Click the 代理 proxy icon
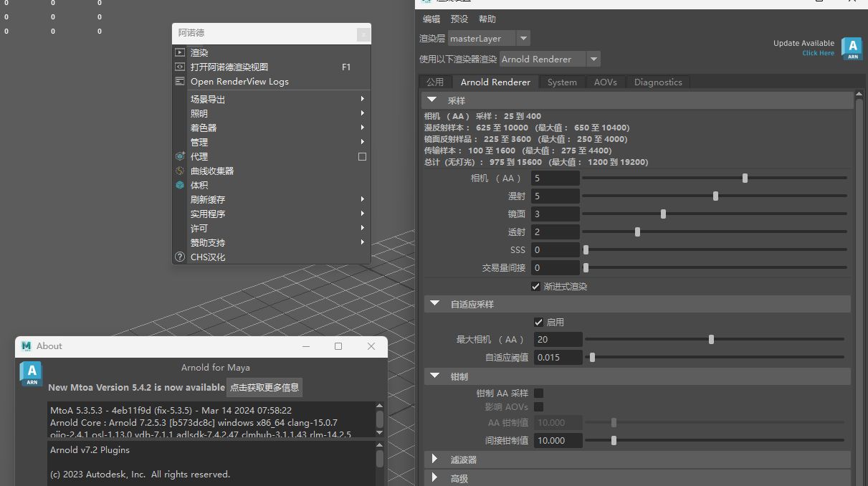The image size is (868, 486). (180, 156)
